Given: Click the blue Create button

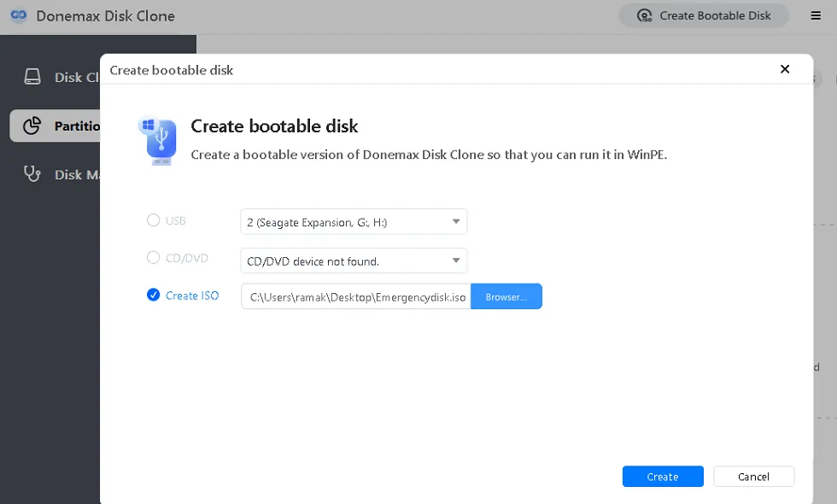Looking at the screenshot, I should [x=663, y=477].
